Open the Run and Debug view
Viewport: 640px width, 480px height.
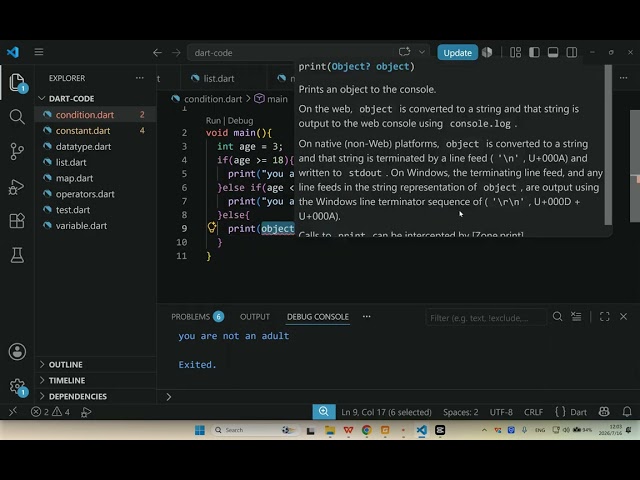coord(17,187)
